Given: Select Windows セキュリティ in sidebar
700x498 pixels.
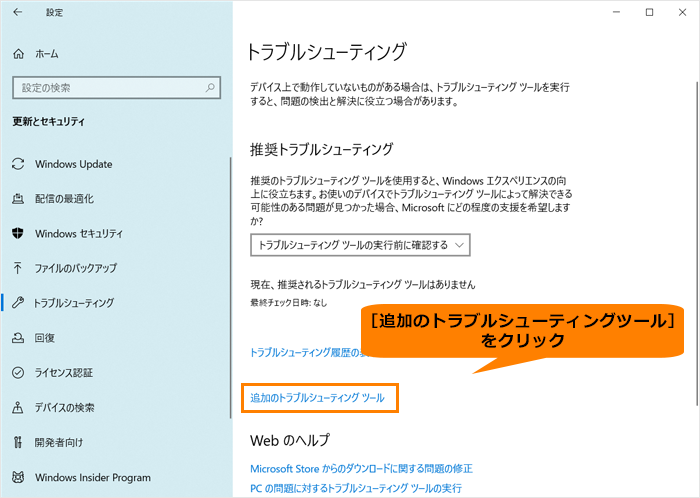Looking at the screenshot, I should [79, 233].
